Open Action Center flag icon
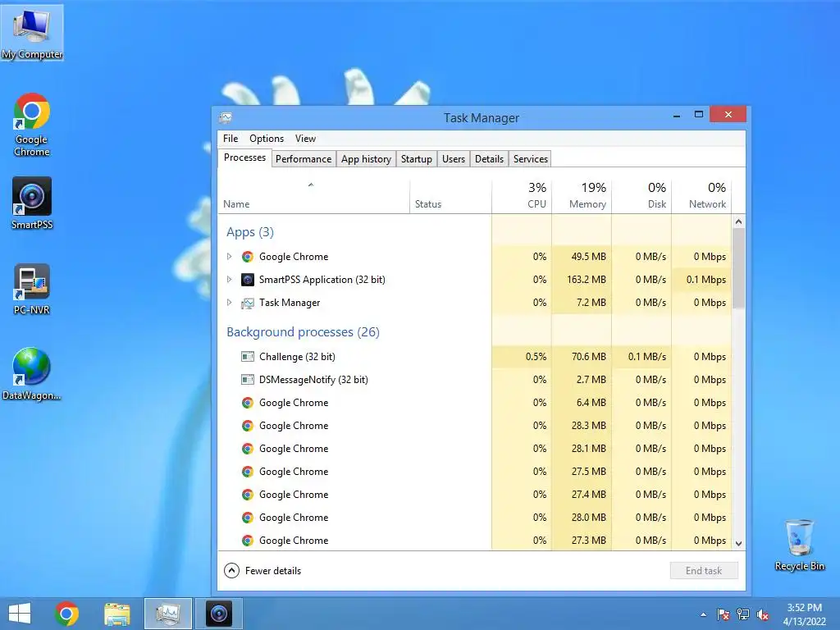Viewport: 840px width, 630px height. pyautogui.click(x=723, y=614)
